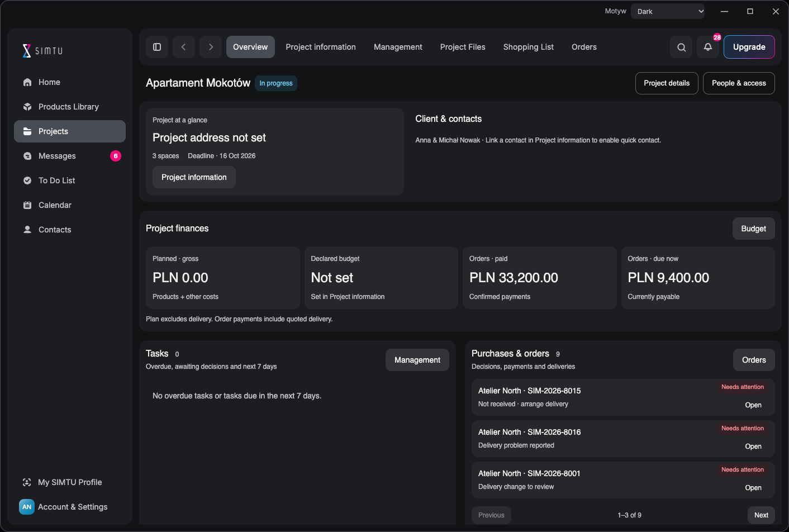Image resolution: width=789 pixels, height=532 pixels.
Task: Open Contacts from the sidebar
Action: [x=70, y=230]
